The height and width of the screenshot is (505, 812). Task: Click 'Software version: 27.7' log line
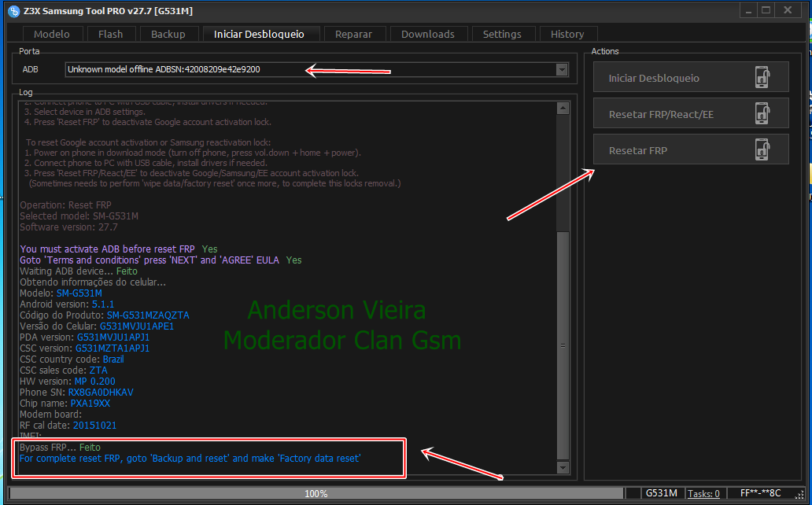(x=69, y=227)
